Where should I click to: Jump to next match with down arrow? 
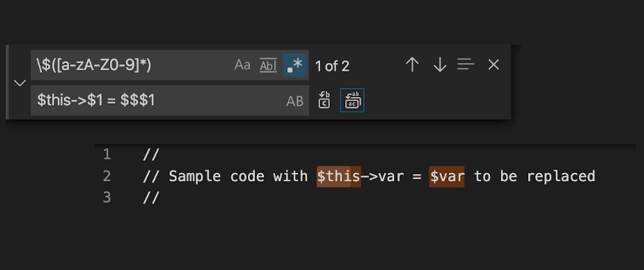[x=439, y=65]
